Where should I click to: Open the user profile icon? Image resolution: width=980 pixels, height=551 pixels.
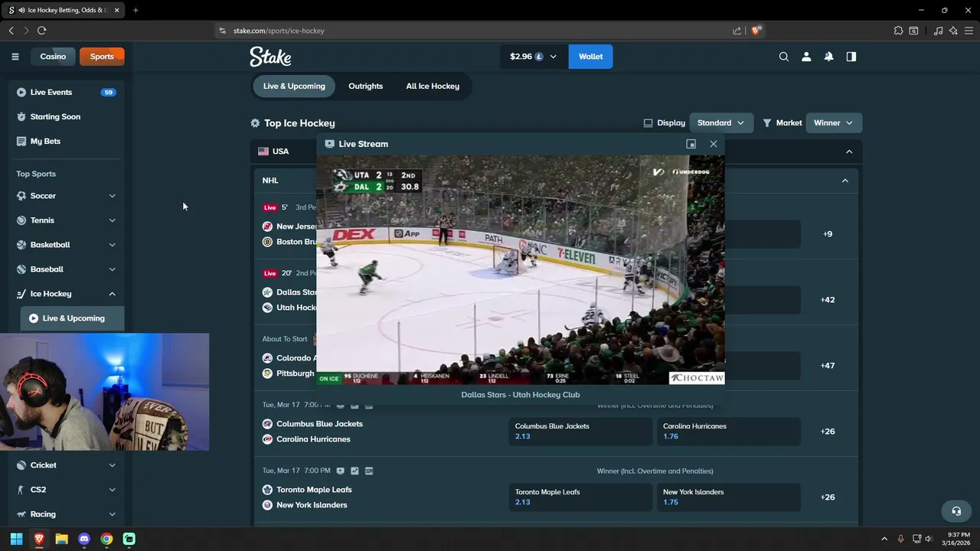[x=806, y=57]
